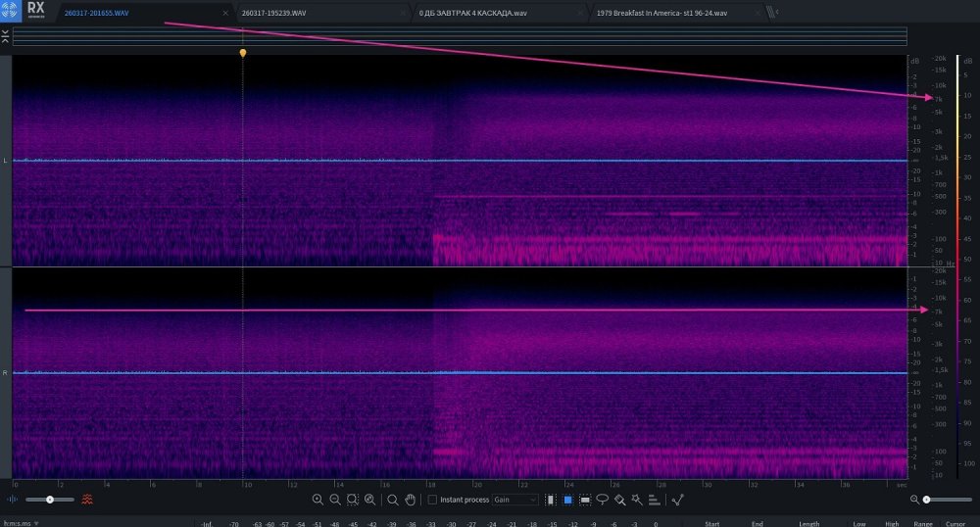The image size is (980, 527).
Task: Collapse the waveform overview strip
Action: click(x=6, y=35)
